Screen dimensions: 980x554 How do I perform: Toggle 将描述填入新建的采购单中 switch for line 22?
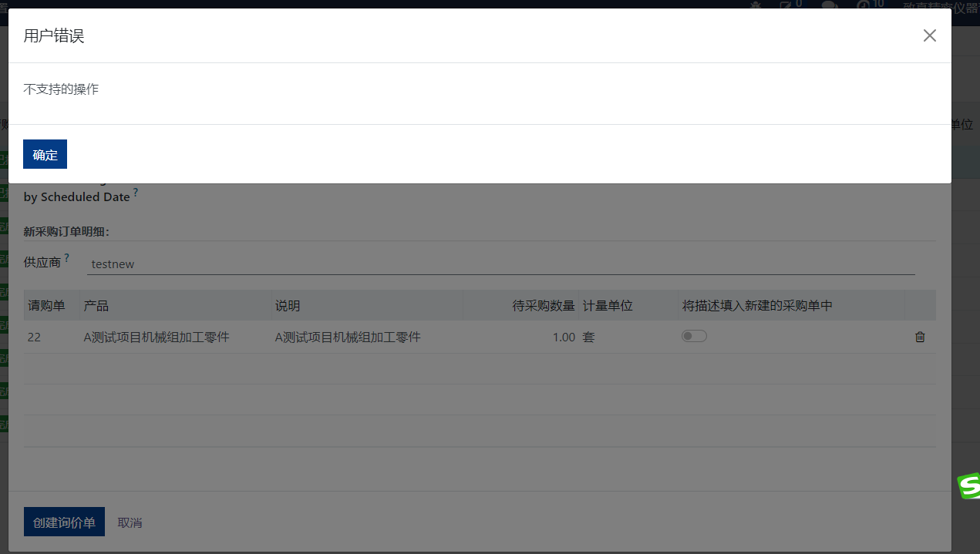(693, 336)
